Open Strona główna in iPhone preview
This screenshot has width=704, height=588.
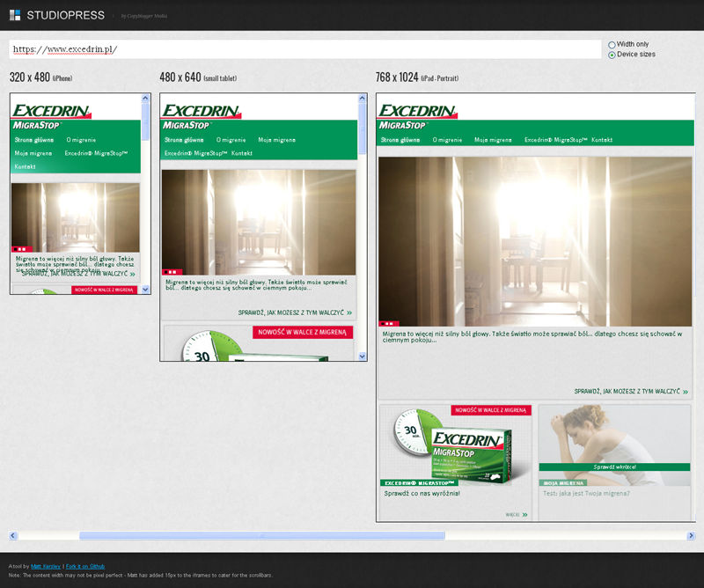click(x=34, y=140)
